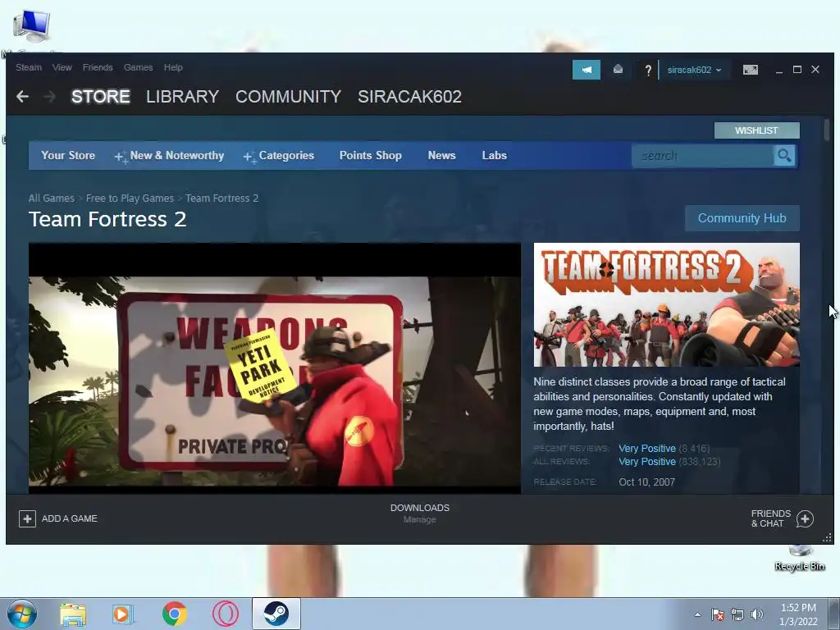The width and height of the screenshot is (840, 630).
Task: Click the question mark help icon
Action: tap(648, 71)
